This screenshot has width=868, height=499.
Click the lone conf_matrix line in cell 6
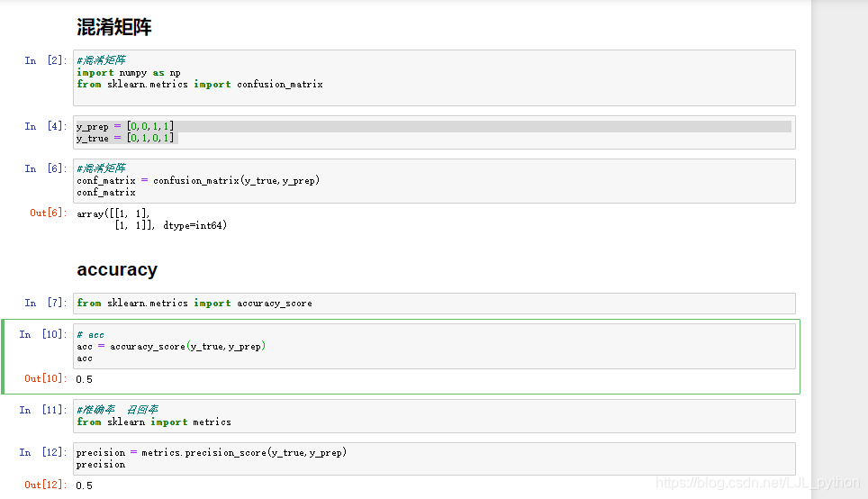(105, 192)
